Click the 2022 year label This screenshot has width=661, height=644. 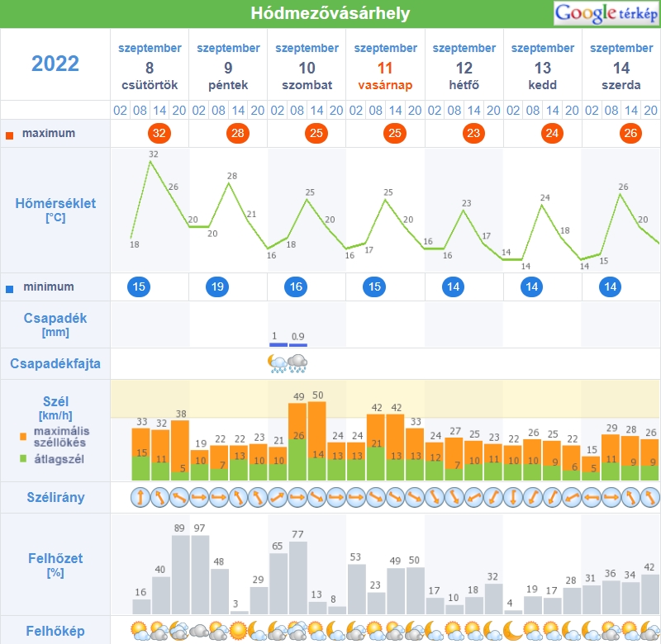55,64
